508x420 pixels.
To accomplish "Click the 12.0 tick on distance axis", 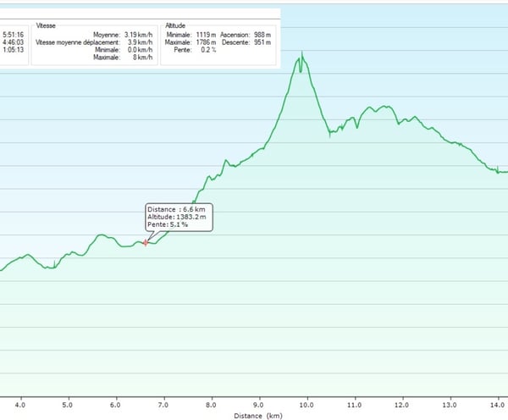I will (x=401, y=405).
